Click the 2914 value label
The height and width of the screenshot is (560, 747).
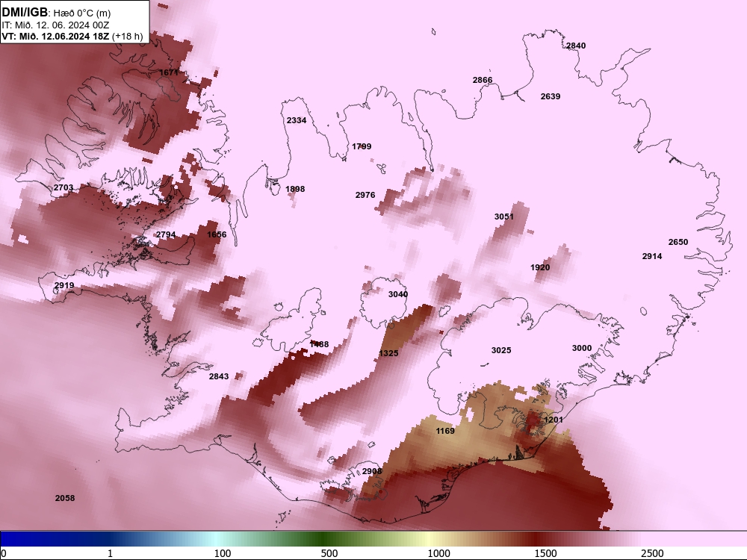[652, 256]
